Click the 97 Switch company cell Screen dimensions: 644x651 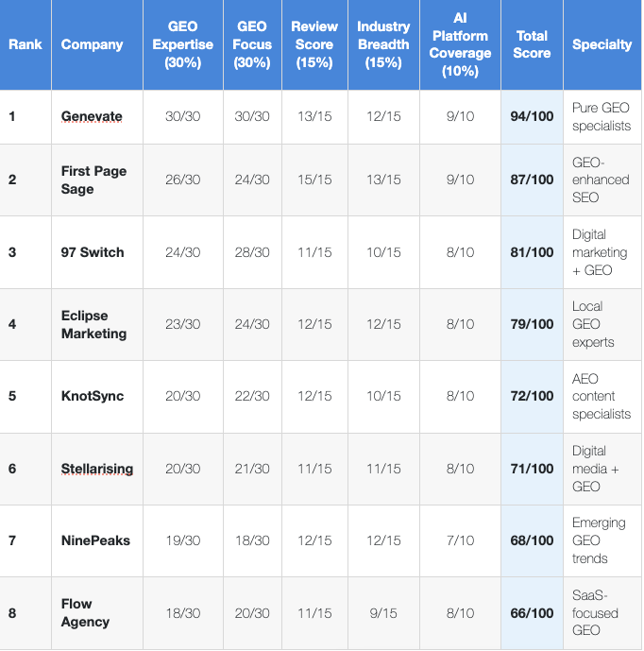coord(93,252)
